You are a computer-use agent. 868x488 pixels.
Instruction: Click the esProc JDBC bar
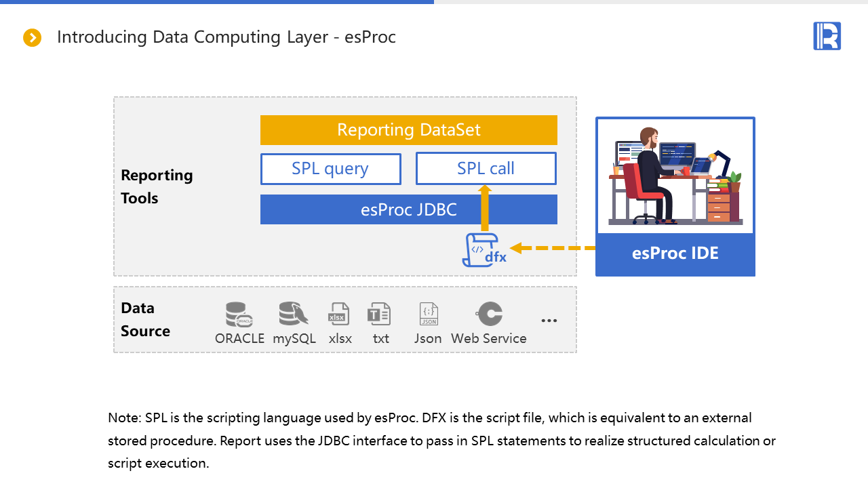coord(409,209)
